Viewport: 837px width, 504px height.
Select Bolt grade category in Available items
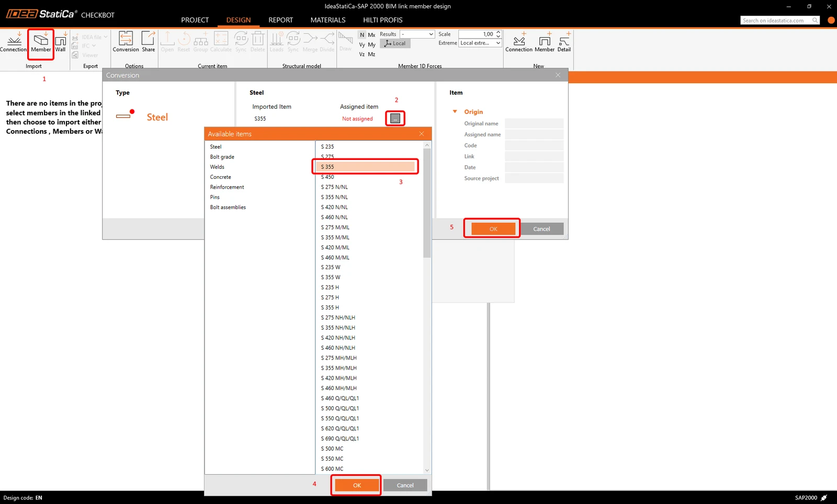click(x=222, y=157)
